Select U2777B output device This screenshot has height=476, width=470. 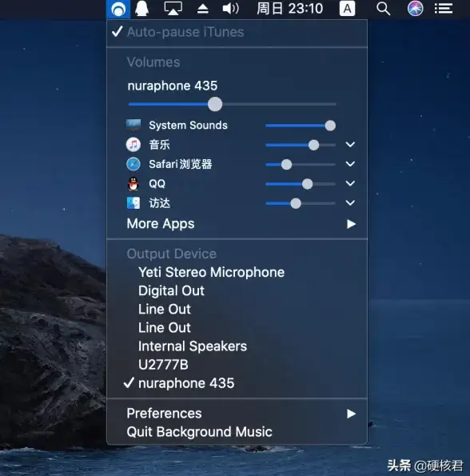pos(237,365)
